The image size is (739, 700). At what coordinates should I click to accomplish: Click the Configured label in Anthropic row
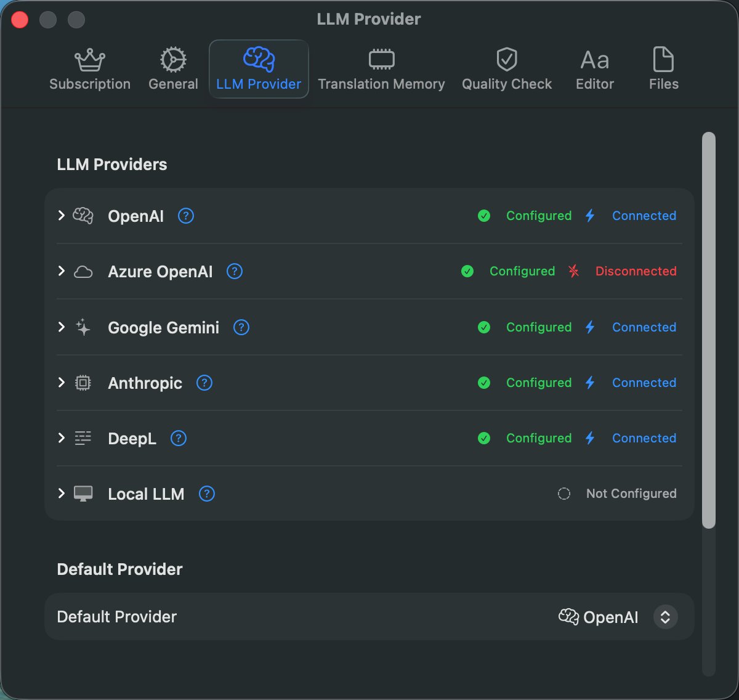(539, 383)
